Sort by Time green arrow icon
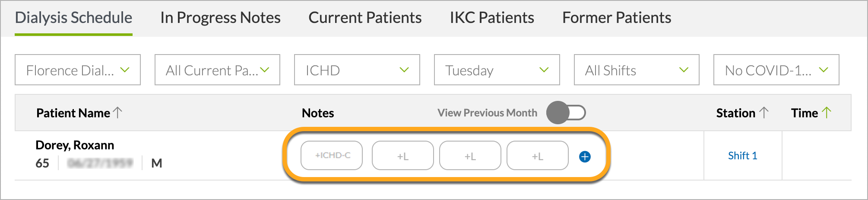868x200 pixels. 827,113
